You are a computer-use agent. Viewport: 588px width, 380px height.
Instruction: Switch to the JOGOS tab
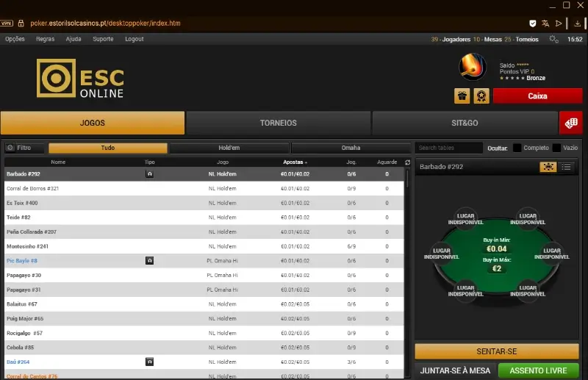(x=93, y=123)
